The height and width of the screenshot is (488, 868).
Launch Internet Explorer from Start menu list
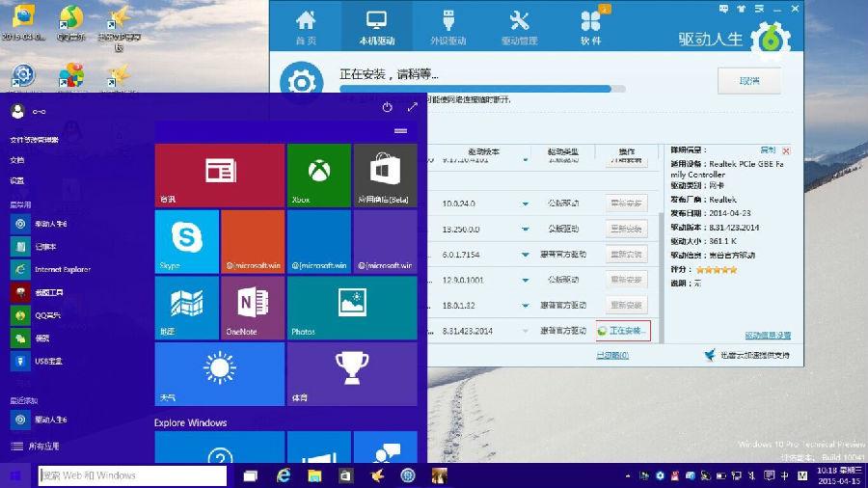click(x=51, y=269)
